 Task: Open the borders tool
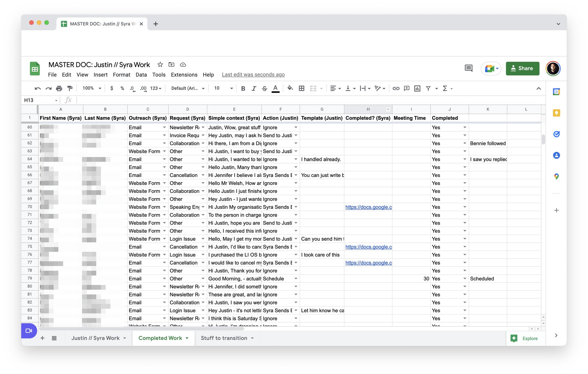(301, 88)
